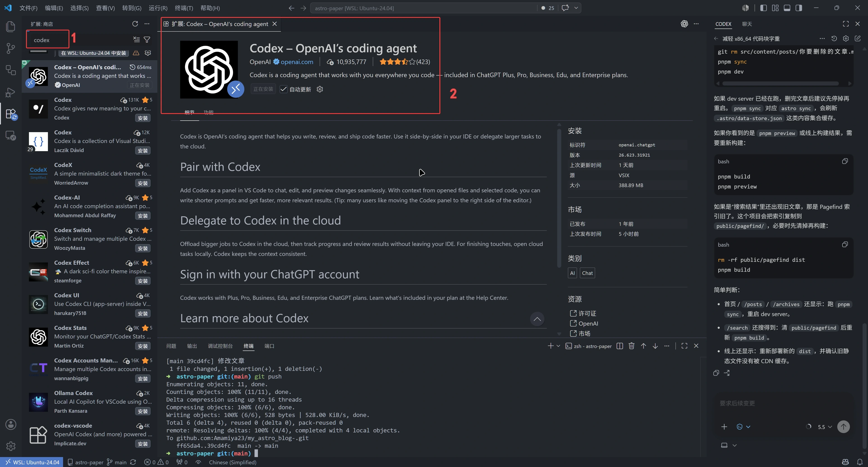
Task: Open the 查看(V) menu
Action: pyautogui.click(x=105, y=8)
